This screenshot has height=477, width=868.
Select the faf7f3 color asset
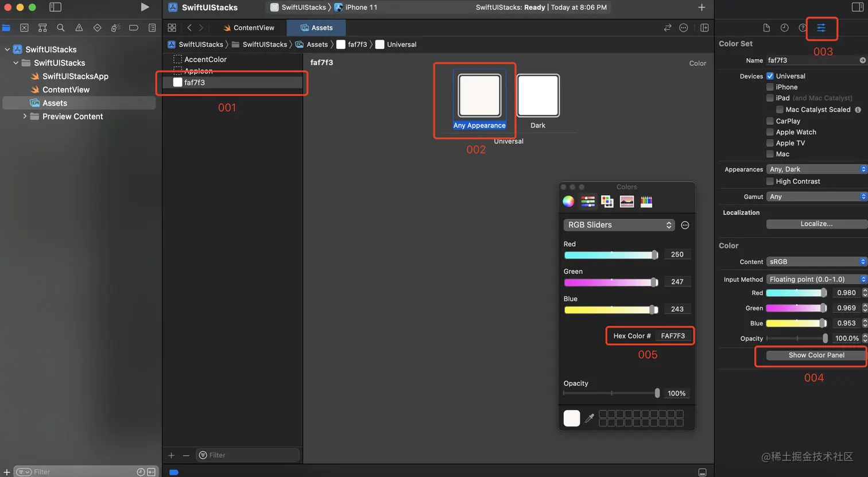tap(232, 82)
